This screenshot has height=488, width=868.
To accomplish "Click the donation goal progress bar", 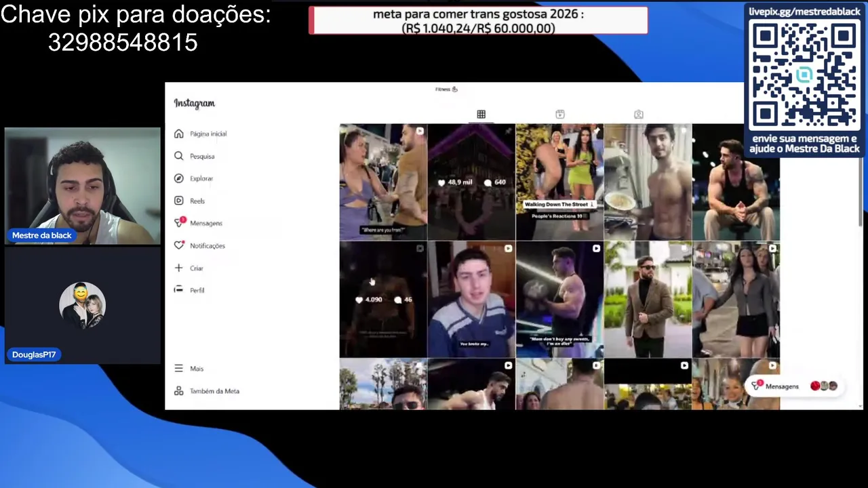I will (x=478, y=20).
